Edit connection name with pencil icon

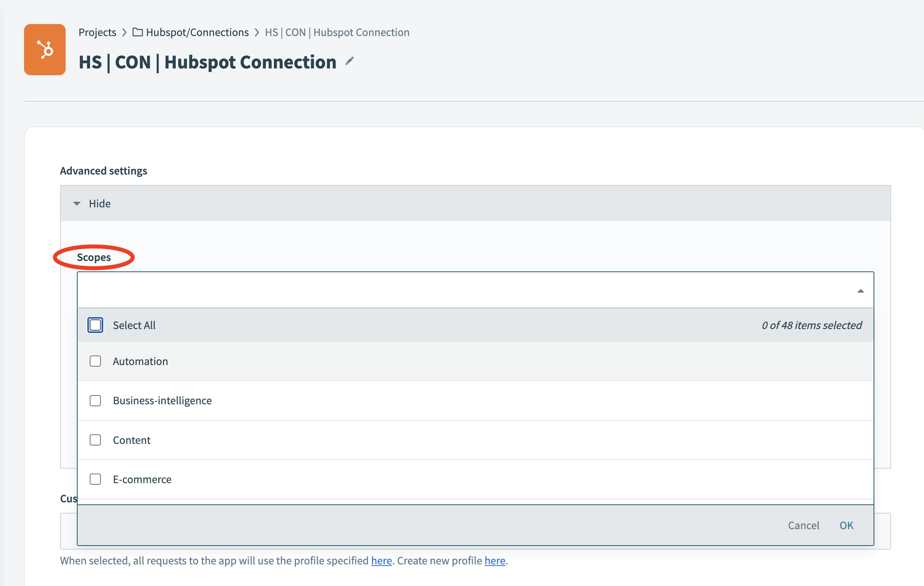point(350,61)
